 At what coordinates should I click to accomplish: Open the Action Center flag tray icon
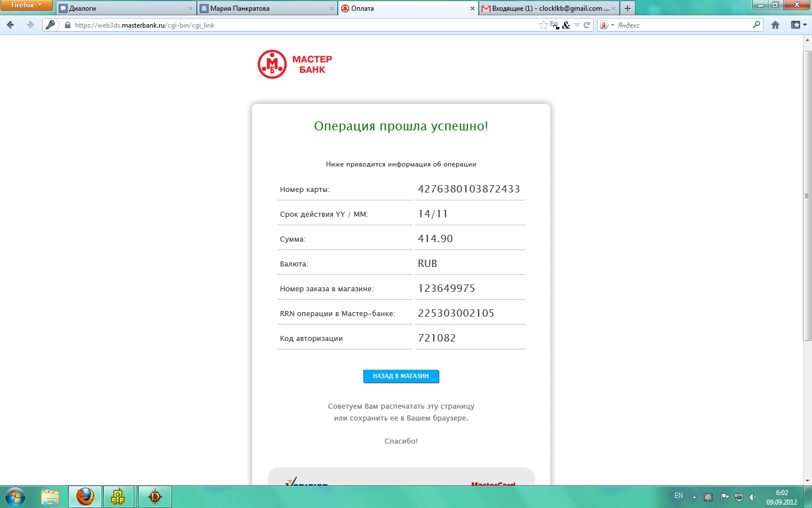tap(725, 497)
